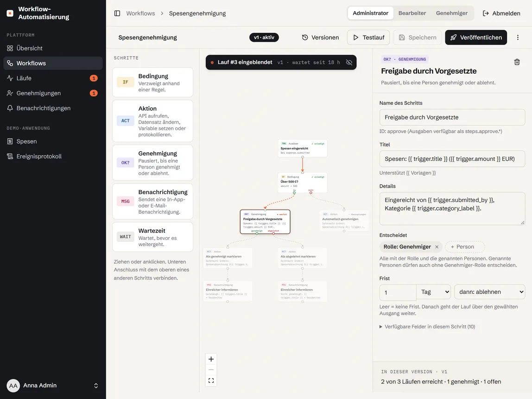The height and width of the screenshot is (399, 532).
Task: Open the dann: ablehnen dropdown
Action: 489,292
